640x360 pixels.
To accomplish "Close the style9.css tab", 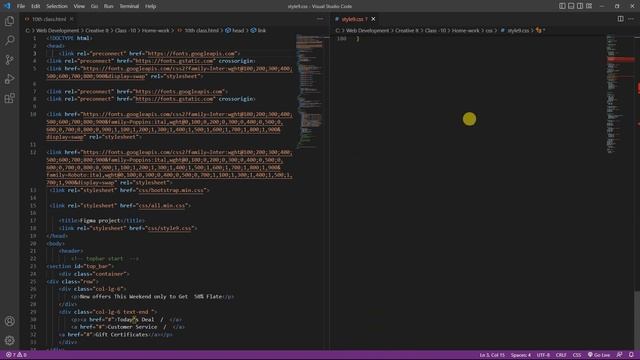I will (373, 19).
